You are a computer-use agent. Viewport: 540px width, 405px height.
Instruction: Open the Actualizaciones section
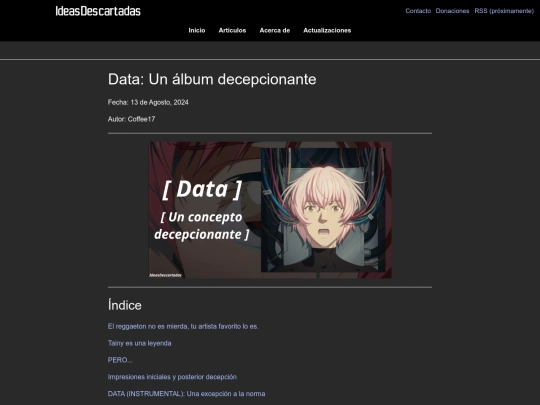coord(327,30)
